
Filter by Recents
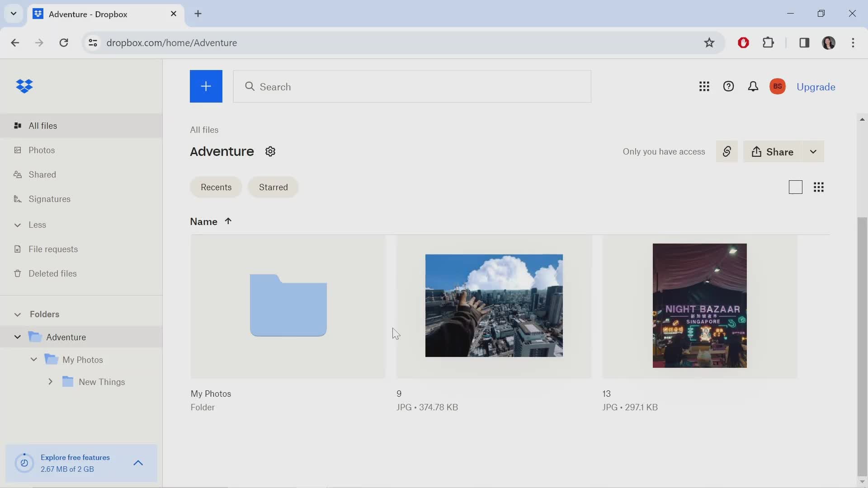(216, 187)
